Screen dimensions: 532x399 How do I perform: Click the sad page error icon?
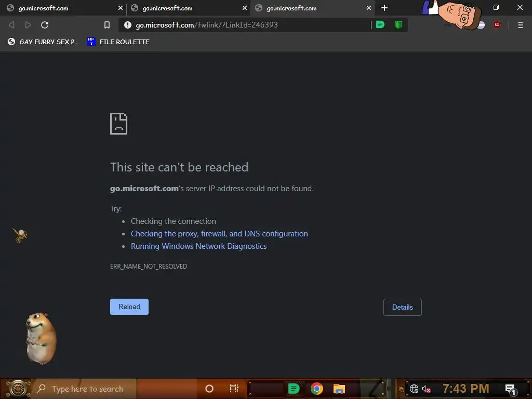point(119,124)
